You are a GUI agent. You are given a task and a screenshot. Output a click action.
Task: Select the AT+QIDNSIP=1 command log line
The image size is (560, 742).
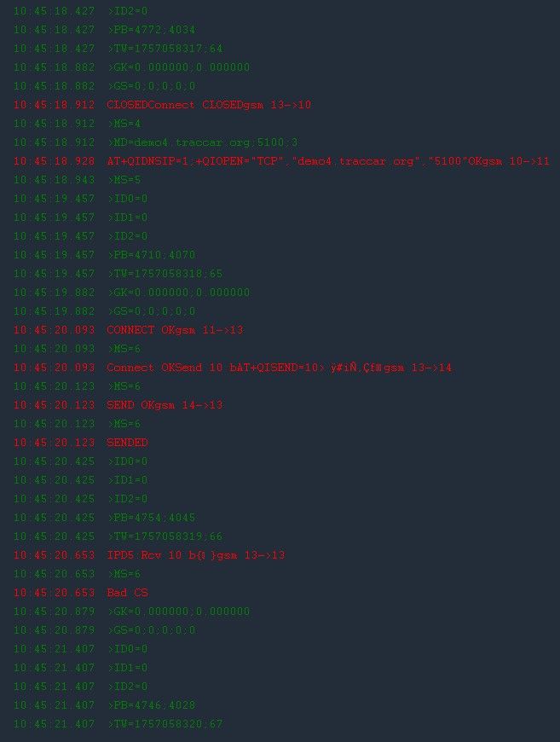(328, 161)
